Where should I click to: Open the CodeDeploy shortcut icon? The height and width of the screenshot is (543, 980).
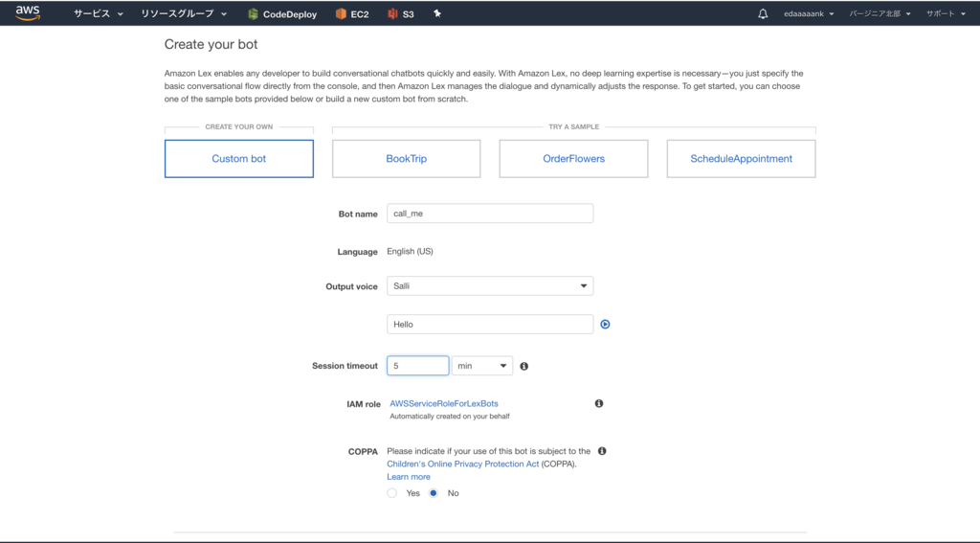253,13
